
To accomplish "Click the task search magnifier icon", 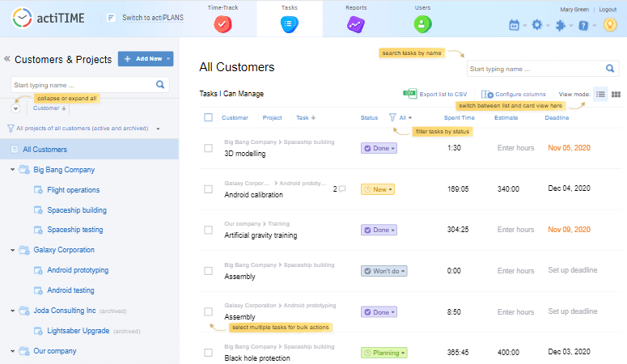I will (x=610, y=69).
